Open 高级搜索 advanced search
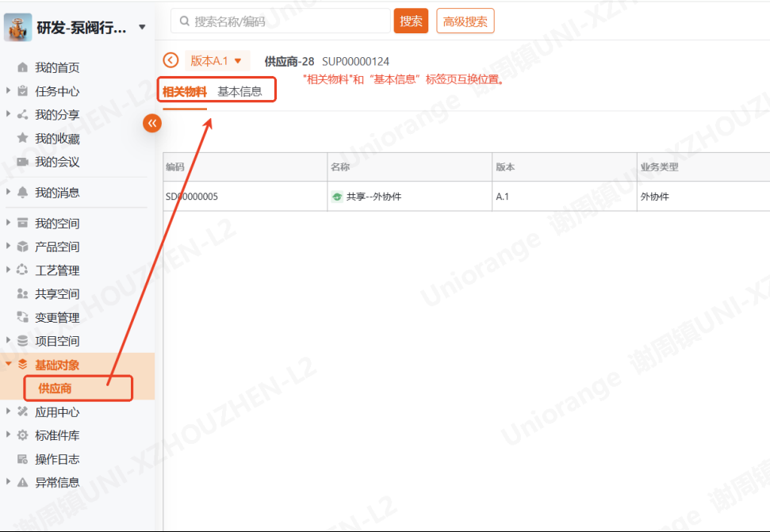 (465, 21)
